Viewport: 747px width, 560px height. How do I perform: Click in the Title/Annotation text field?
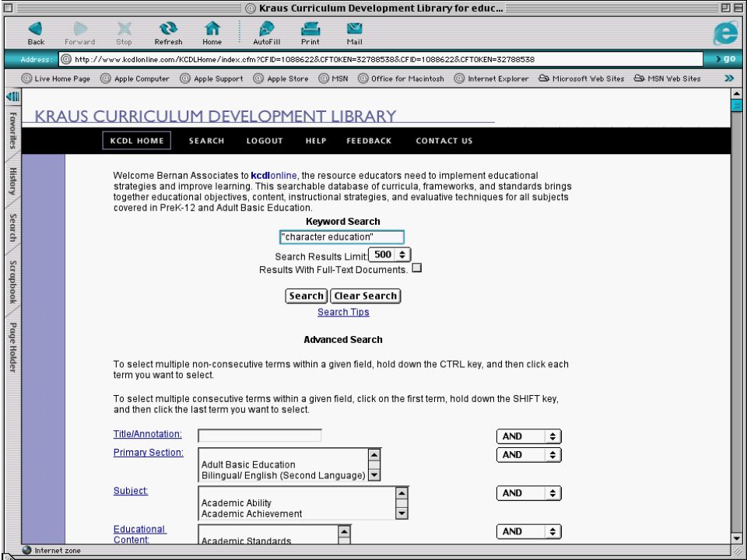point(260,436)
